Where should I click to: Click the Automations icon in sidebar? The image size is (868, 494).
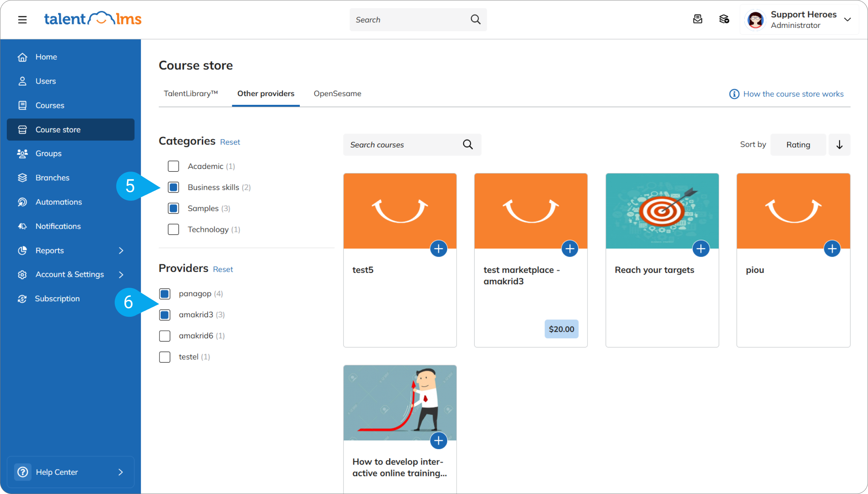tap(22, 202)
